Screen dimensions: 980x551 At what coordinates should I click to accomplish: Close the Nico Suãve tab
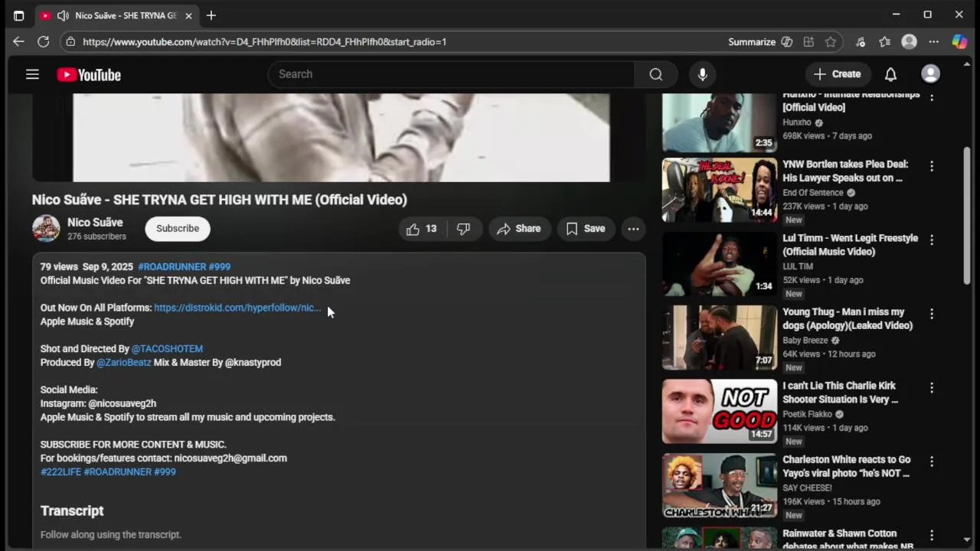(188, 15)
